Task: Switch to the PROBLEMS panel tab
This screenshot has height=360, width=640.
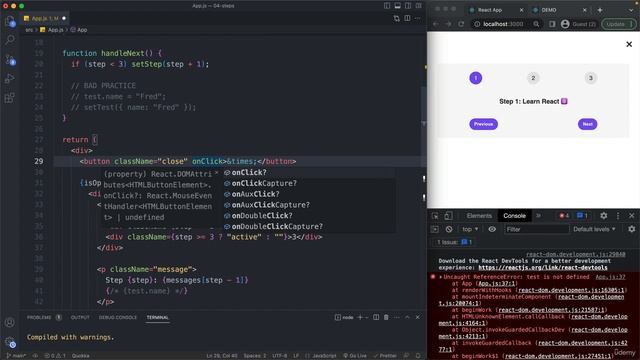Action: click(39, 317)
